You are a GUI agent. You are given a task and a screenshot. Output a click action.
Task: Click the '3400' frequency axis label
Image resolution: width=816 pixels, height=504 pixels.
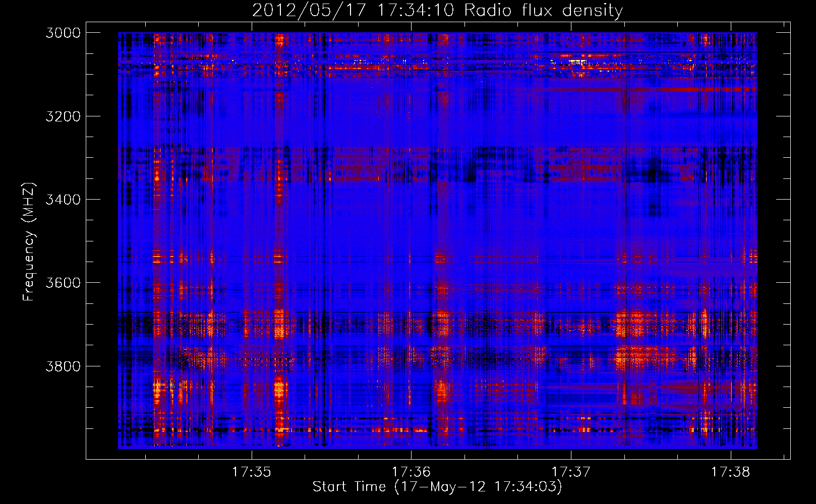pos(63,200)
